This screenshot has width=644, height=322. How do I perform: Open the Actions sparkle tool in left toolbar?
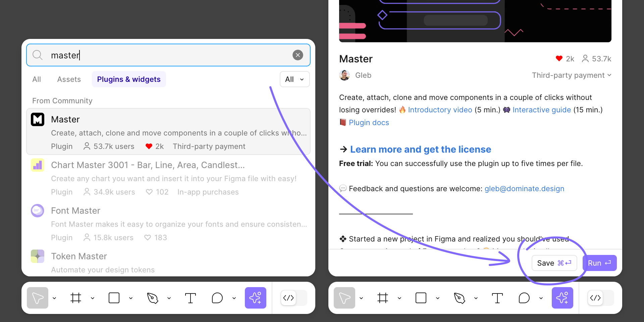[x=256, y=298]
